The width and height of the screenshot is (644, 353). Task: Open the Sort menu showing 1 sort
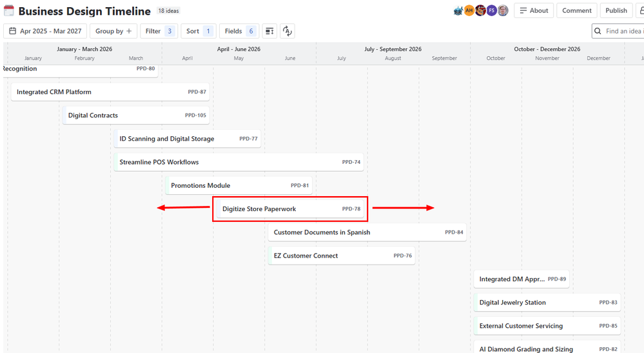[199, 31]
